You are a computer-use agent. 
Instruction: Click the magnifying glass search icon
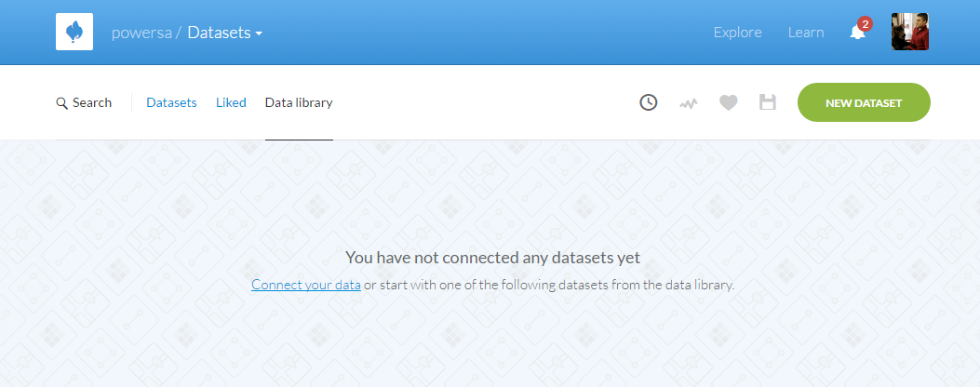tap(61, 103)
